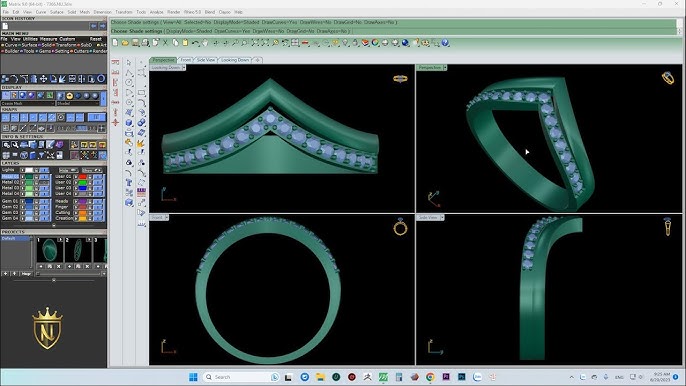Click the Cut scissors icon in toolbar

pyautogui.click(x=165, y=42)
